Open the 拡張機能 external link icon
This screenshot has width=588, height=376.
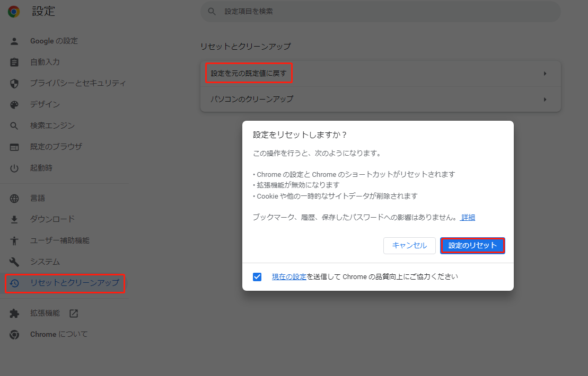(74, 314)
